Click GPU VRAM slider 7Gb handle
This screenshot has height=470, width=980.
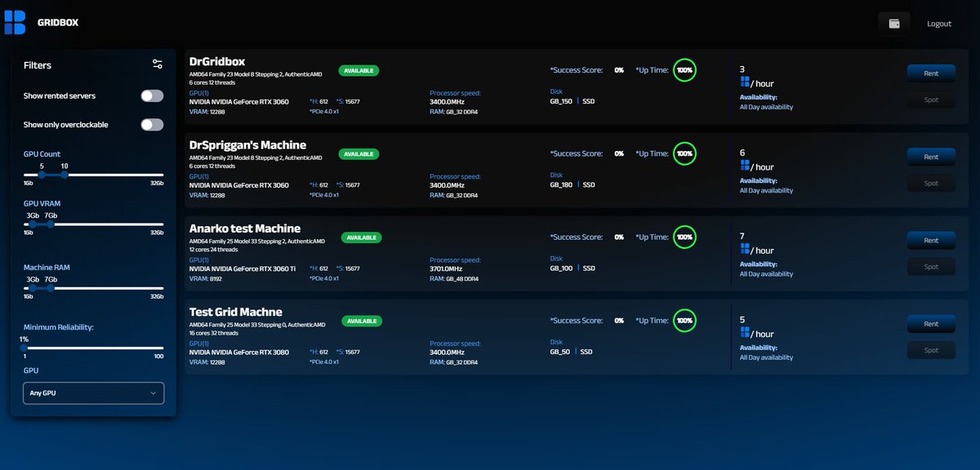pos(51,224)
